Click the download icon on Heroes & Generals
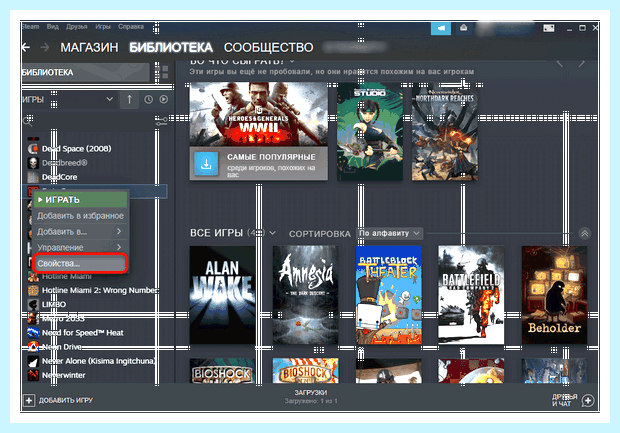This screenshot has height=433, width=620. click(206, 163)
